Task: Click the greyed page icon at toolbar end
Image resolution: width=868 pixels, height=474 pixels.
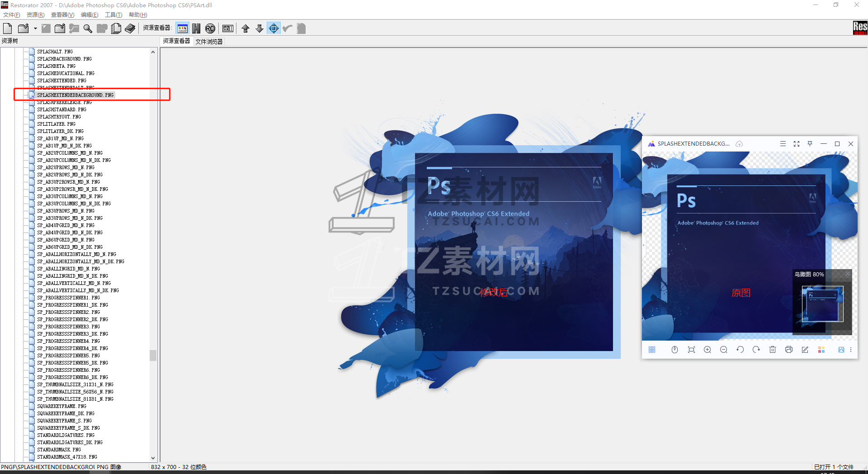Action: tap(302, 28)
